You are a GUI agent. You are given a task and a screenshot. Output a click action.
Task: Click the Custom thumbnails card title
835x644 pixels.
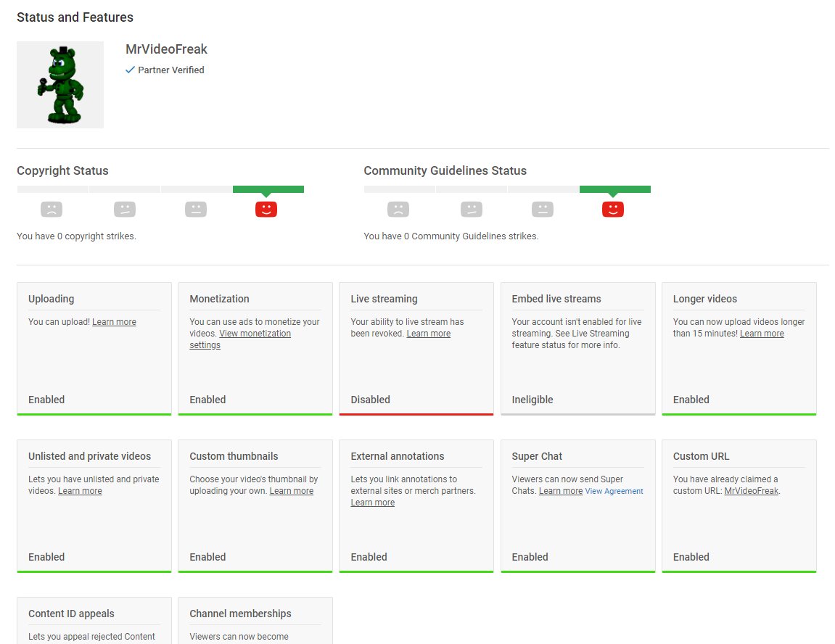(234, 456)
